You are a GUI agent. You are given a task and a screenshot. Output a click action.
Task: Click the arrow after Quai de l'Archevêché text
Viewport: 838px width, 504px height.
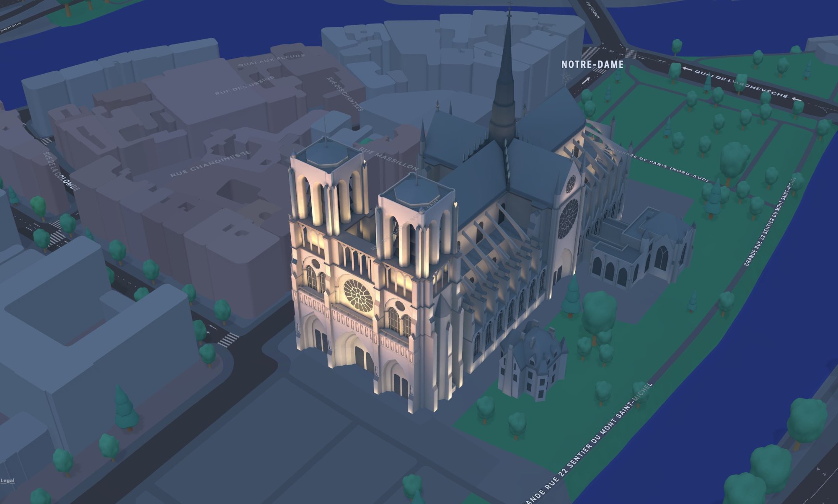point(797,100)
